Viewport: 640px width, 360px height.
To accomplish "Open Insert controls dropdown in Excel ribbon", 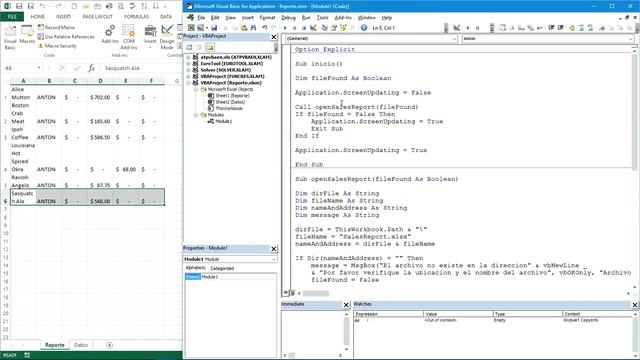I will pos(150,36).
